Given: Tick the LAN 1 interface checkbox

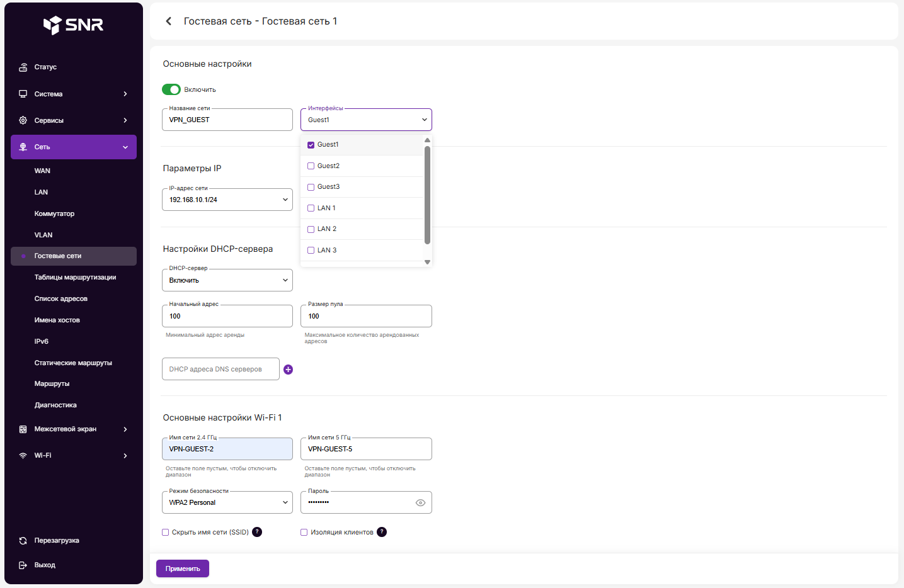Looking at the screenshot, I should click(x=311, y=208).
